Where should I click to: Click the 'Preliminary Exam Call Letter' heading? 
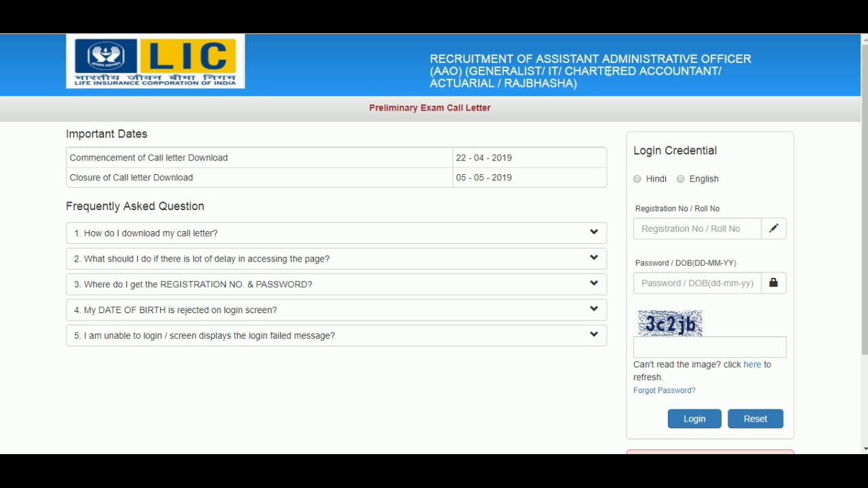[430, 108]
